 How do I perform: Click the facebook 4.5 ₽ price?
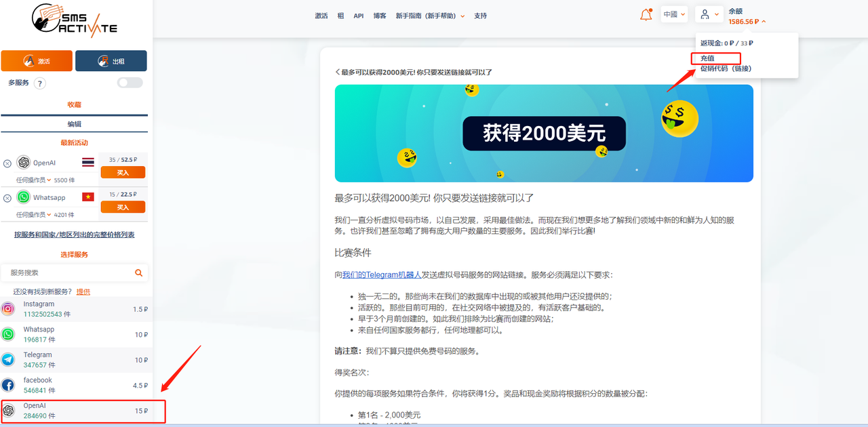[140, 385]
